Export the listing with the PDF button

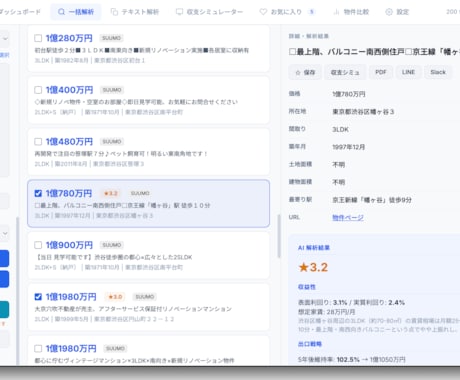click(x=381, y=72)
